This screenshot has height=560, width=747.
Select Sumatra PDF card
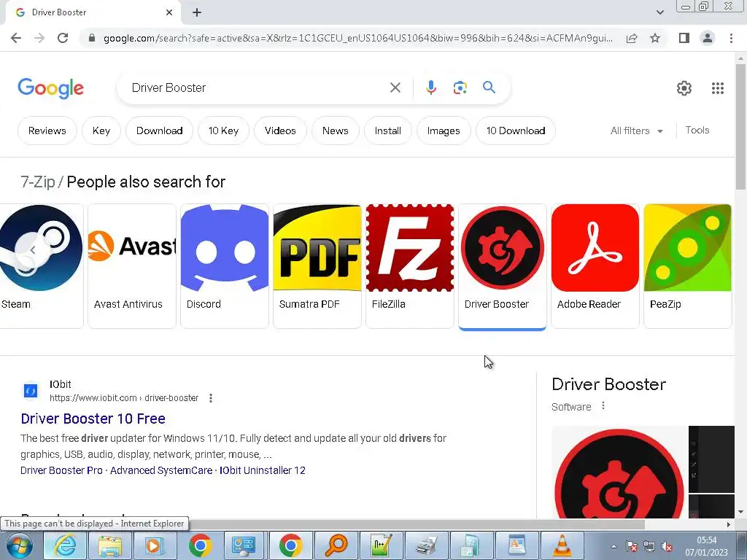pos(317,265)
